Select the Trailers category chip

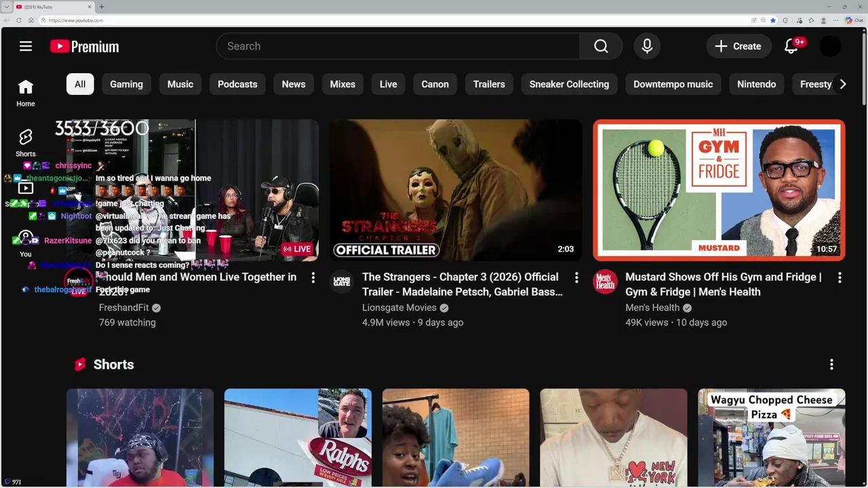coord(489,84)
